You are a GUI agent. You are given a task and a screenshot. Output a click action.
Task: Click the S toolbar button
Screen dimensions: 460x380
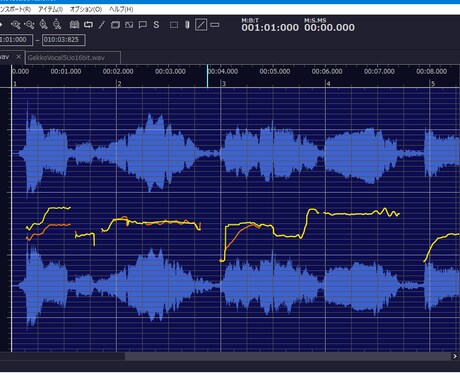tap(156, 25)
